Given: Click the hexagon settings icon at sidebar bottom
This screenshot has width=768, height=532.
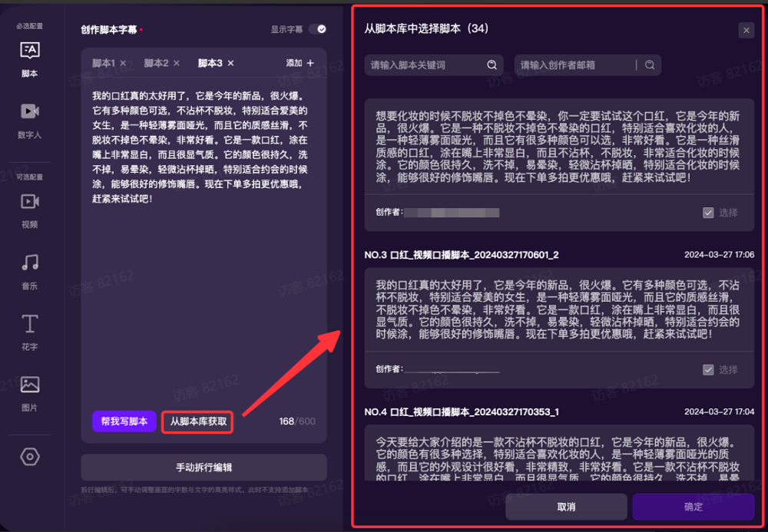Looking at the screenshot, I should click(x=28, y=457).
